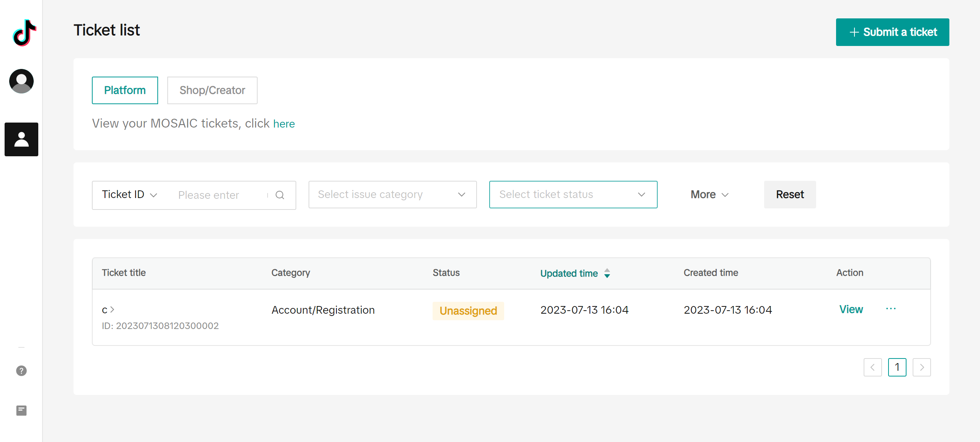Follow the 'here' MOSAIC tickets link

click(x=284, y=124)
